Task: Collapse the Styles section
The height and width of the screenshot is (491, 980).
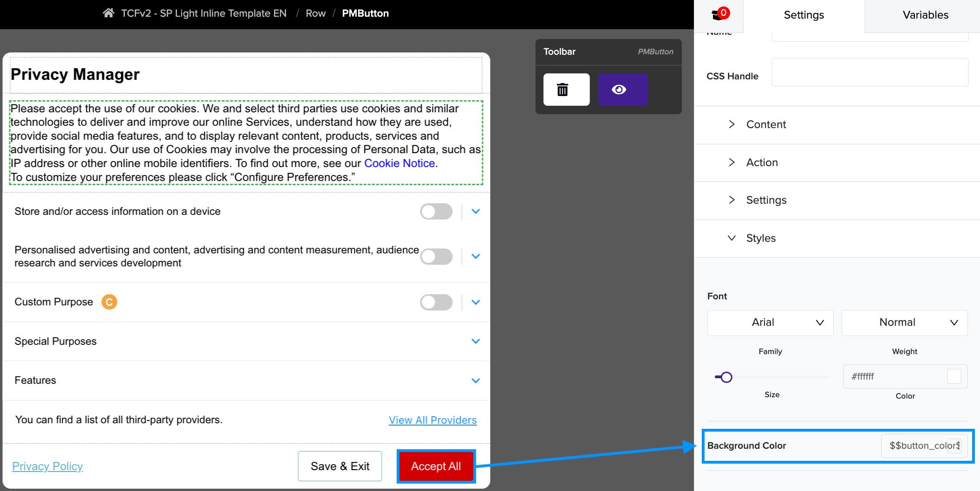Action: [837, 238]
